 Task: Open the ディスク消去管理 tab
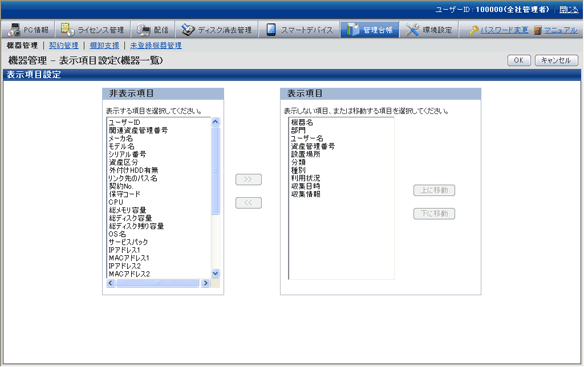point(217,29)
